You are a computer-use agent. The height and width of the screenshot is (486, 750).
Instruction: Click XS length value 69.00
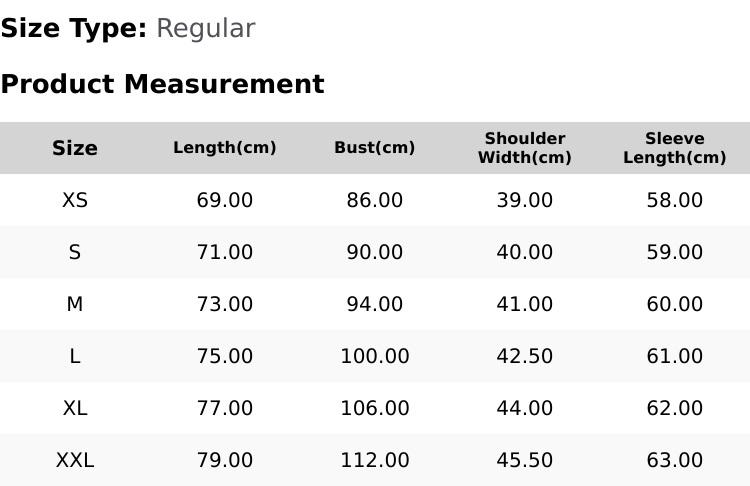(225, 200)
